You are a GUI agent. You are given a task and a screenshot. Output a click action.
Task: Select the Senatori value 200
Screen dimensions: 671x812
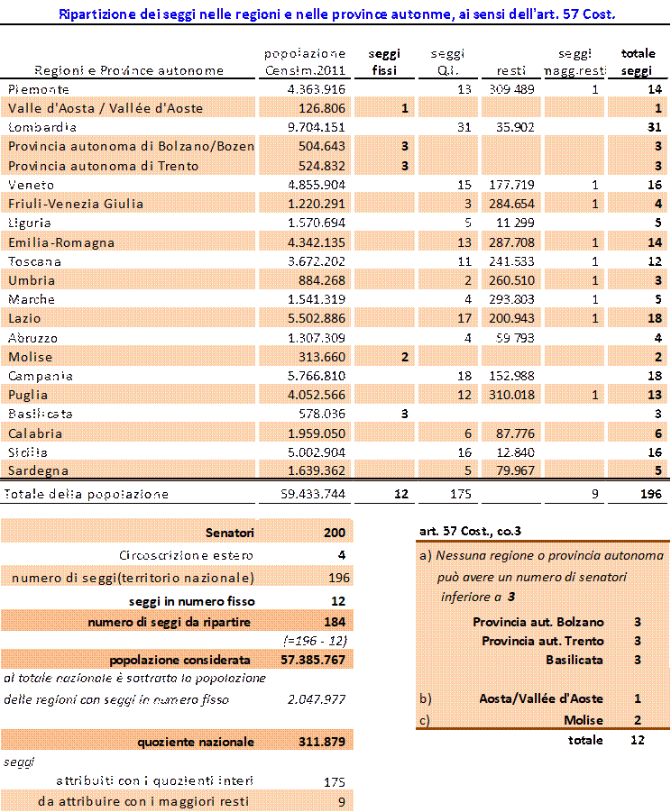tap(335, 533)
